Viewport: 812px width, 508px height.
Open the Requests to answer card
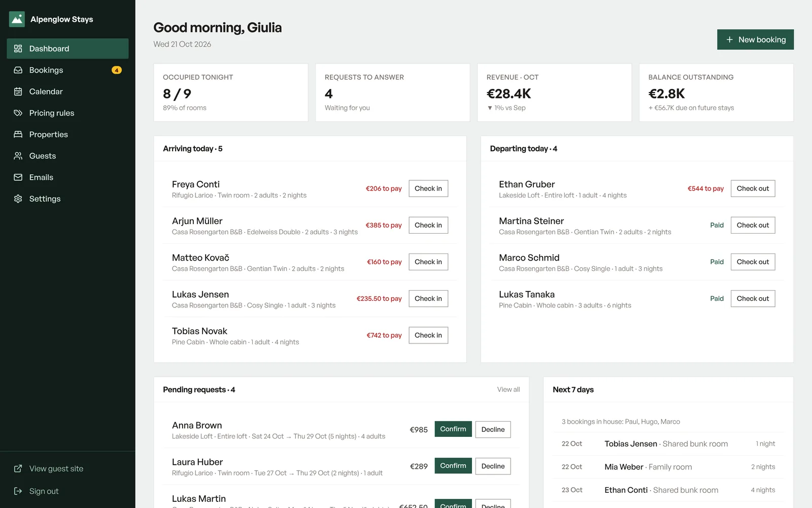click(x=393, y=92)
